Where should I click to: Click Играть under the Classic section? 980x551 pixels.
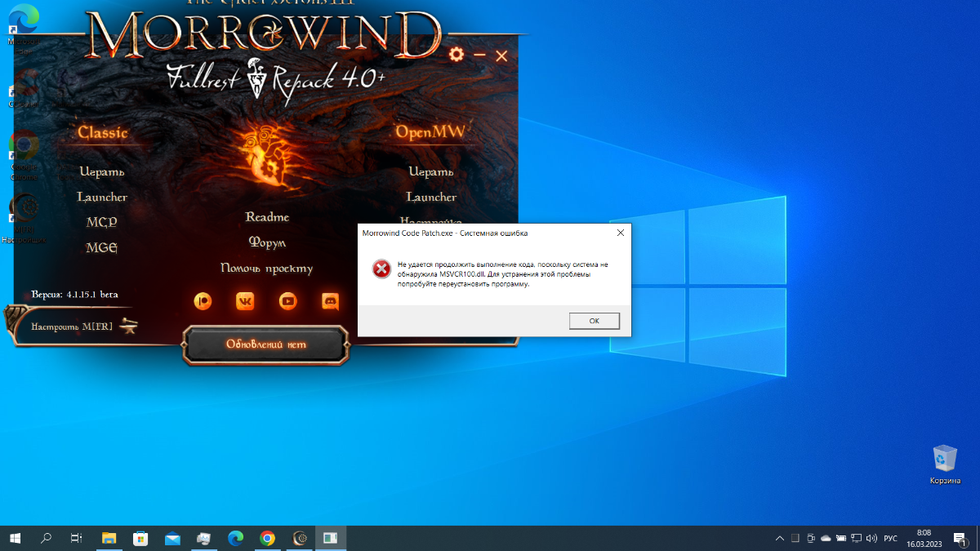(x=102, y=172)
